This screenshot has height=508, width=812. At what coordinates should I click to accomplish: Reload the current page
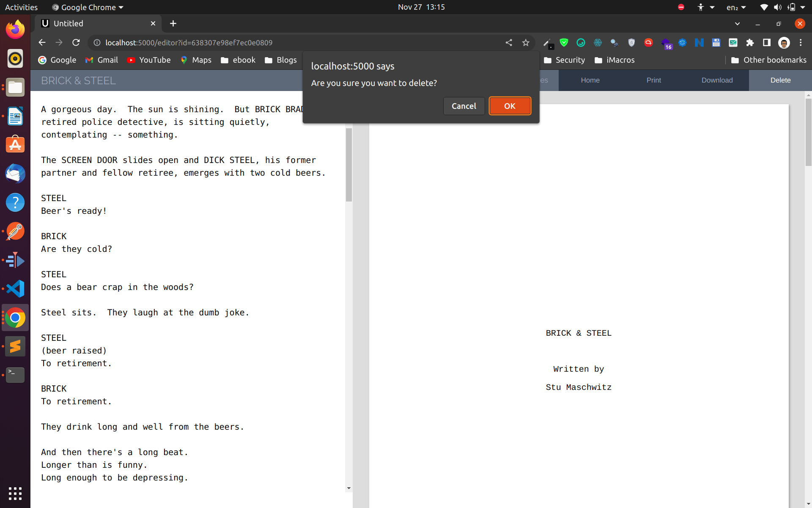(76, 42)
